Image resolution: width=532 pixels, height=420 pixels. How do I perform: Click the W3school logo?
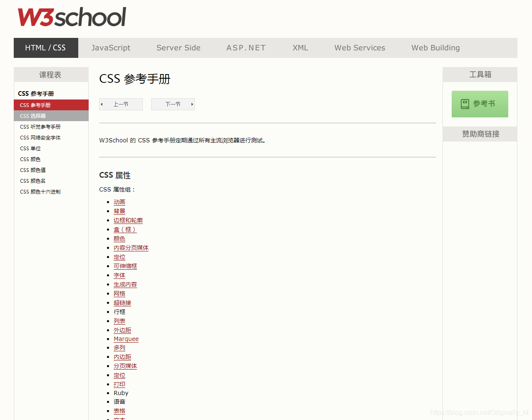click(72, 17)
